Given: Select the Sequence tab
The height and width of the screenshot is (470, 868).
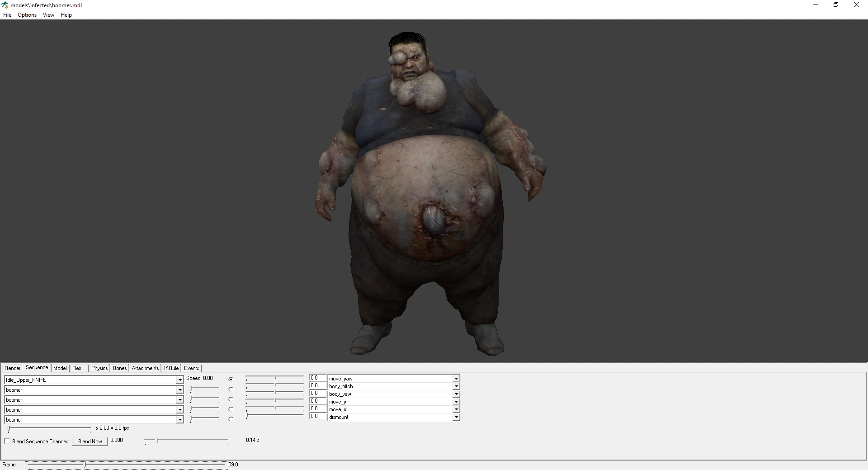Looking at the screenshot, I should click(x=37, y=368).
